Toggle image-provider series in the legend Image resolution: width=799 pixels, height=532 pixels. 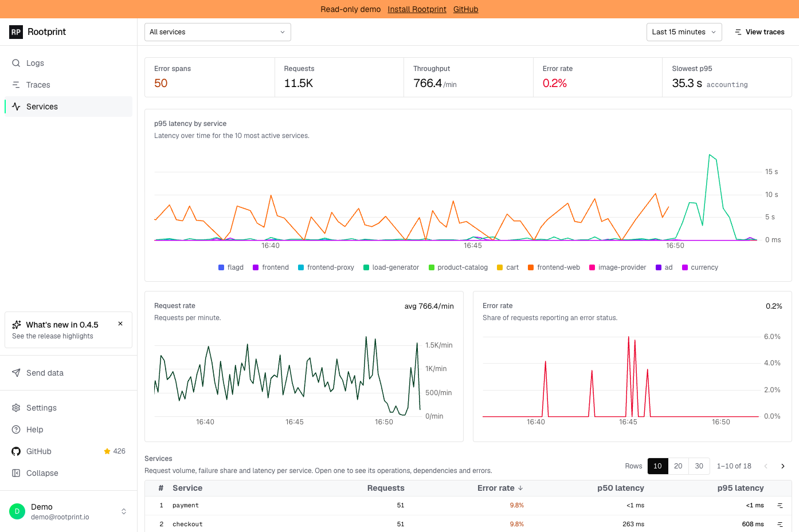(617, 267)
